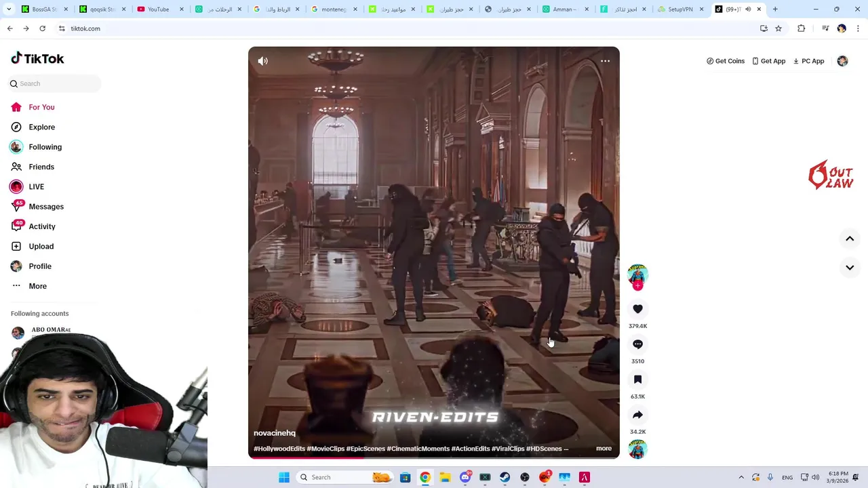Go back in the browser
Image resolution: width=868 pixels, height=488 pixels.
click(9, 28)
